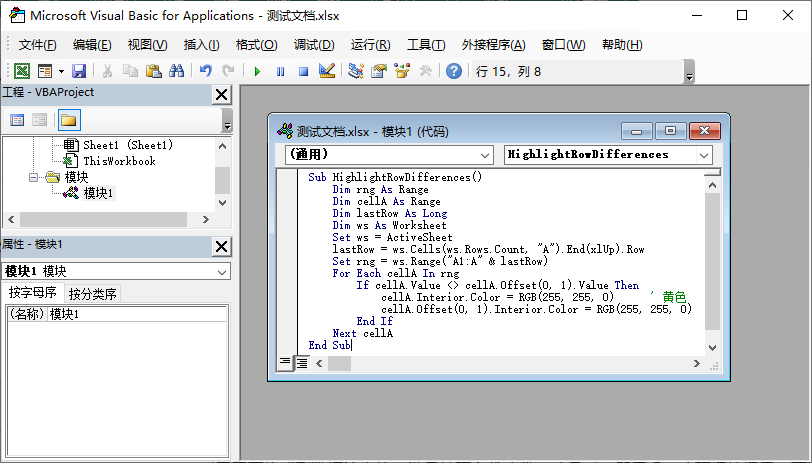Select ThisWorkbook in project tree

click(119, 161)
